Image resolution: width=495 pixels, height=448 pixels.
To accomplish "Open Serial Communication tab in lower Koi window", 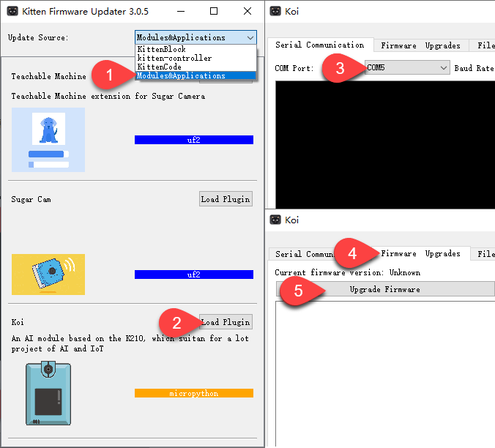I will point(305,254).
